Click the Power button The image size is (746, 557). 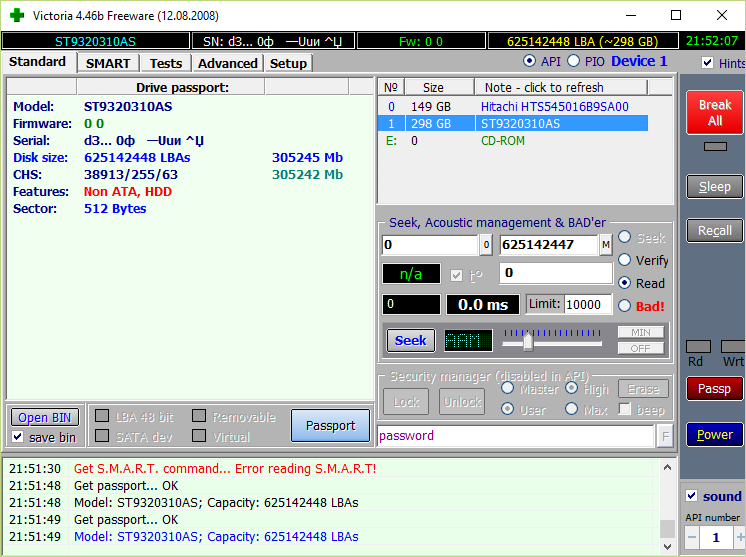tap(714, 435)
